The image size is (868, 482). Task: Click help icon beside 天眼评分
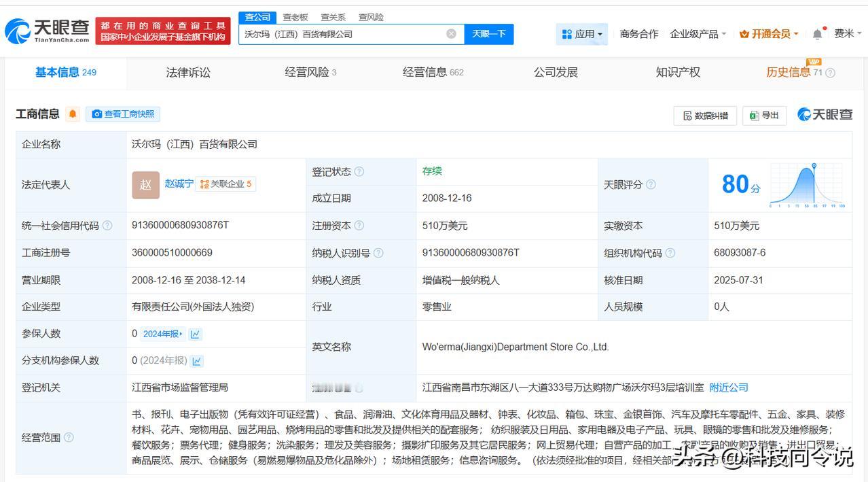tap(651, 185)
